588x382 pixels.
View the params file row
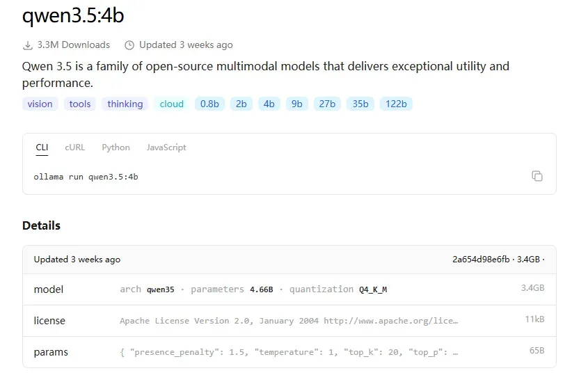[x=289, y=352]
